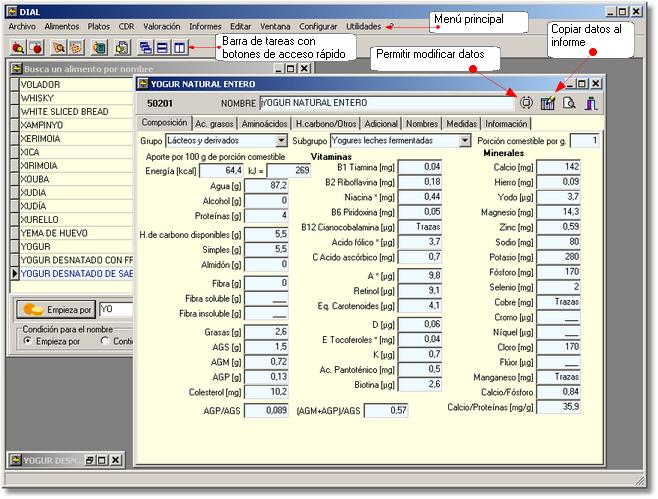Open the Platos menu
658x499 pixels.
(99, 26)
